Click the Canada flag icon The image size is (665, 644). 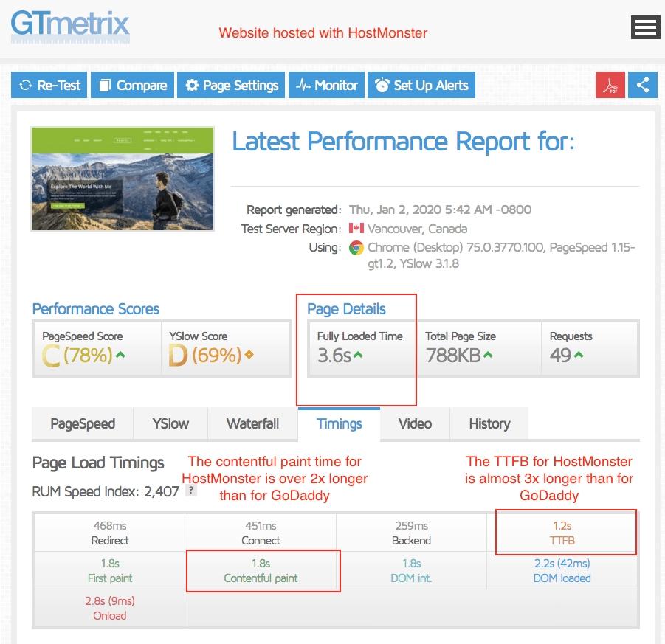356,229
